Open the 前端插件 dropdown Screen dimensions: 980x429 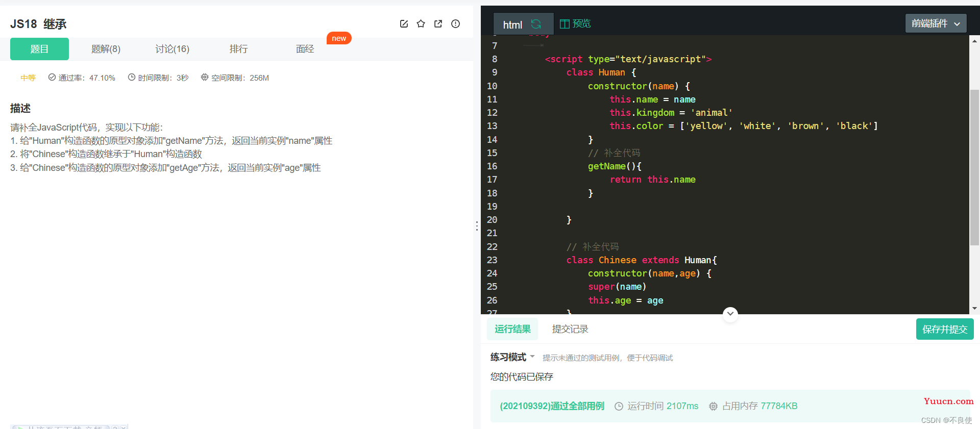936,23
